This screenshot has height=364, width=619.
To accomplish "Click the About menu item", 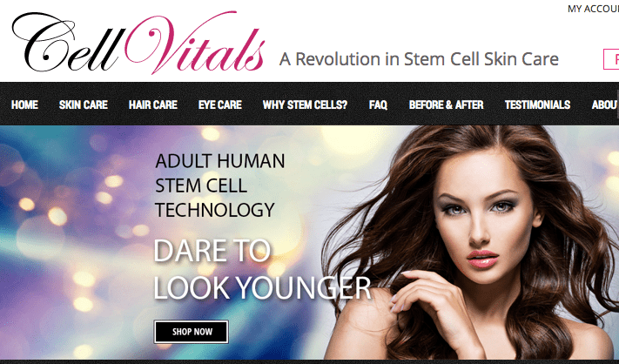I will coord(605,104).
